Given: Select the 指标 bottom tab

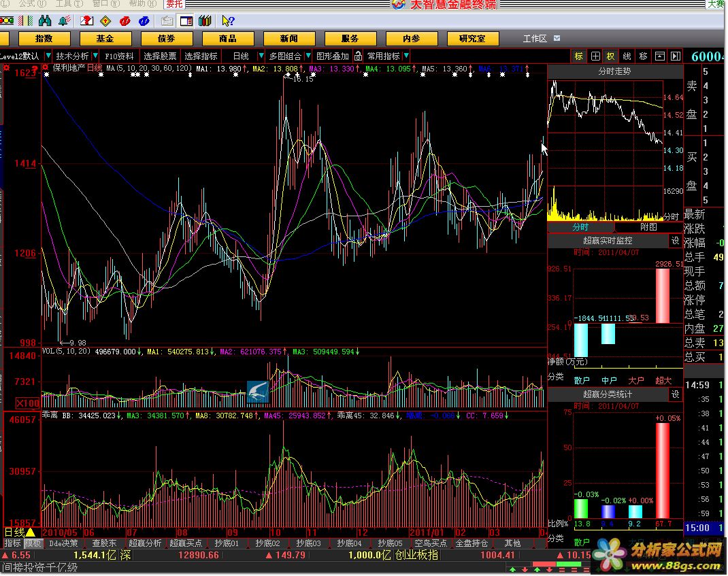Looking at the screenshot, I should (x=12, y=543).
